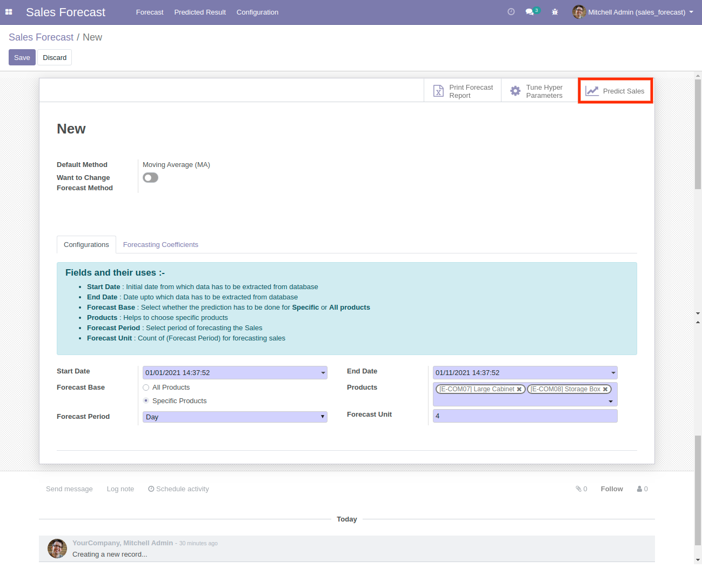Open the chat conversations icon

click(x=530, y=12)
